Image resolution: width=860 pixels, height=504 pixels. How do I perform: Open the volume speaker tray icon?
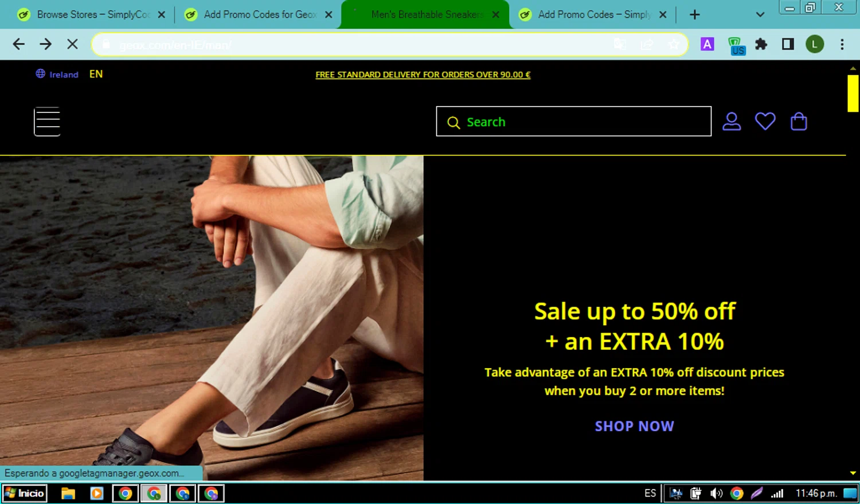coord(716,493)
